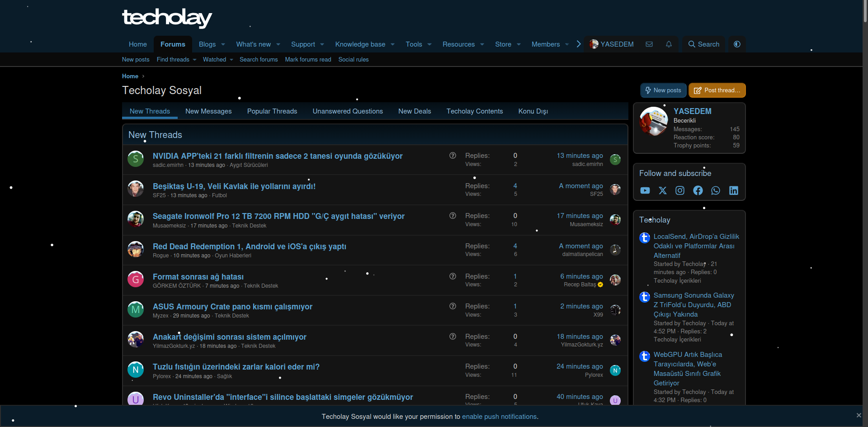This screenshot has width=868, height=427.
Task: Switch to Unanswered Questions tab
Action: coord(348,111)
